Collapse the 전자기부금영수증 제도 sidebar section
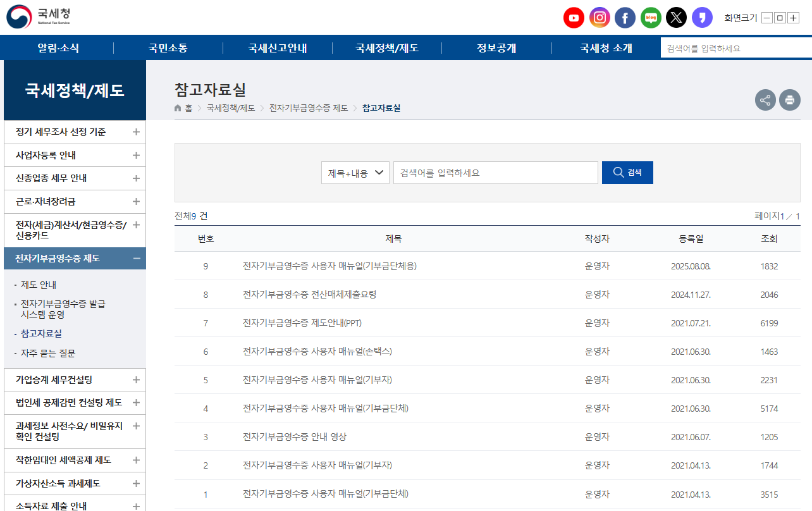Image resolution: width=812 pixels, height=511 pixels. click(136, 258)
